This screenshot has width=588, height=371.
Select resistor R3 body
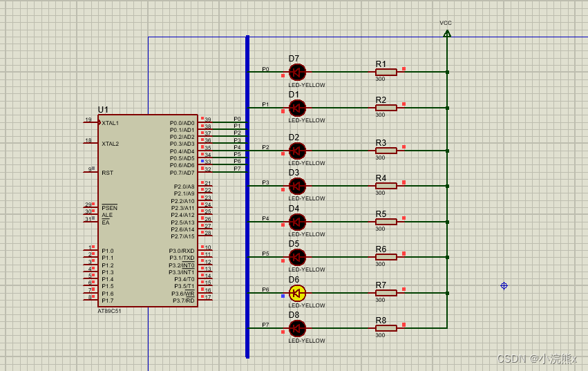[x=386, y=151]
